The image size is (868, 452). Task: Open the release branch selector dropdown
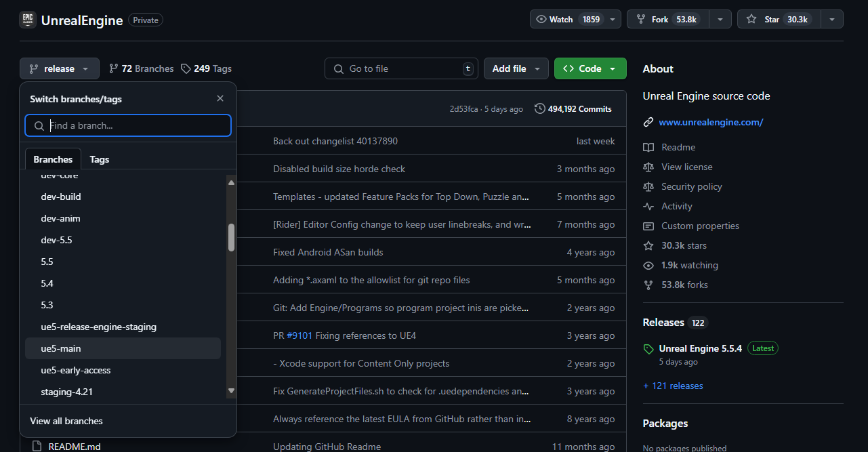click(60, 68)
